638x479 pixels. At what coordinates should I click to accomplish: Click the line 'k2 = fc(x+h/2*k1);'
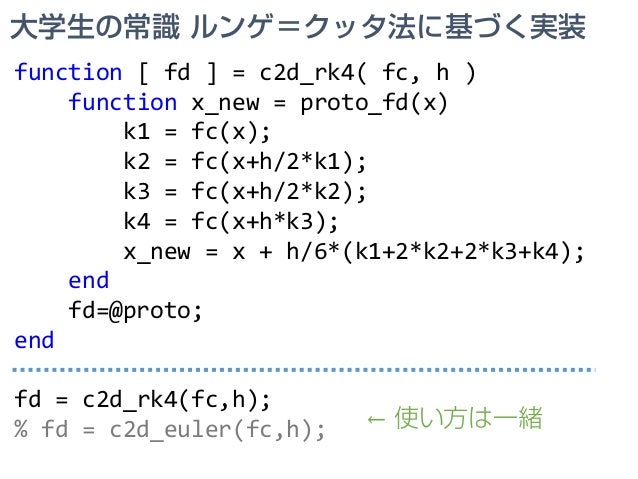(x=245, y=162)
